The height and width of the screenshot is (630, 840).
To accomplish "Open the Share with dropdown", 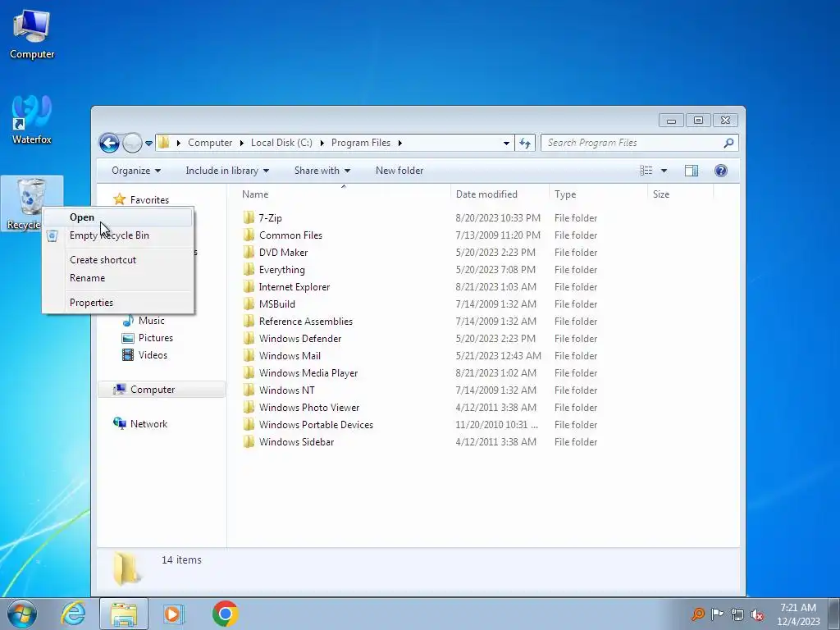I will 322,171.
